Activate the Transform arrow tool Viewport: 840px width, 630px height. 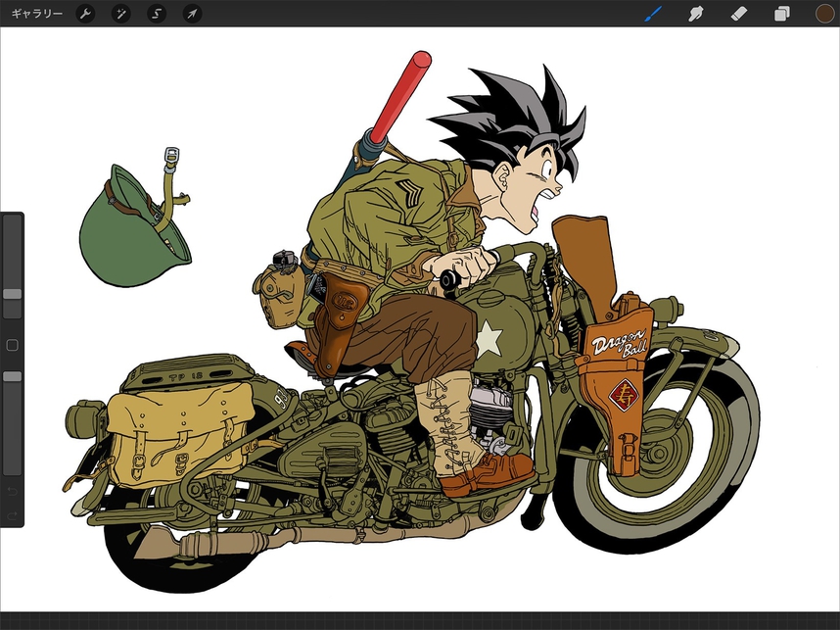(193, 14)
